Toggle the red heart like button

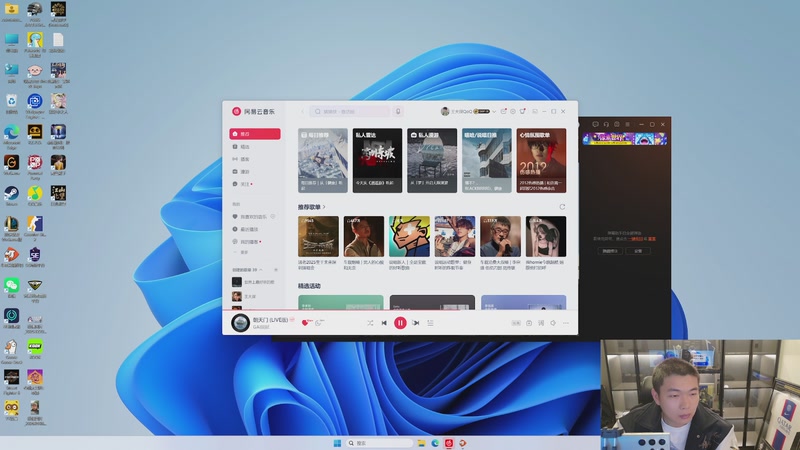point(305,322)
